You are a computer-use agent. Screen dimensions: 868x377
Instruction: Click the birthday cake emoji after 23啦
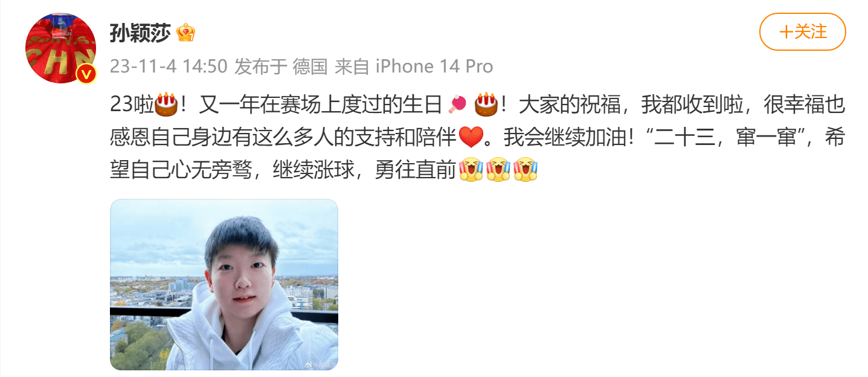(x=166, y=105)
